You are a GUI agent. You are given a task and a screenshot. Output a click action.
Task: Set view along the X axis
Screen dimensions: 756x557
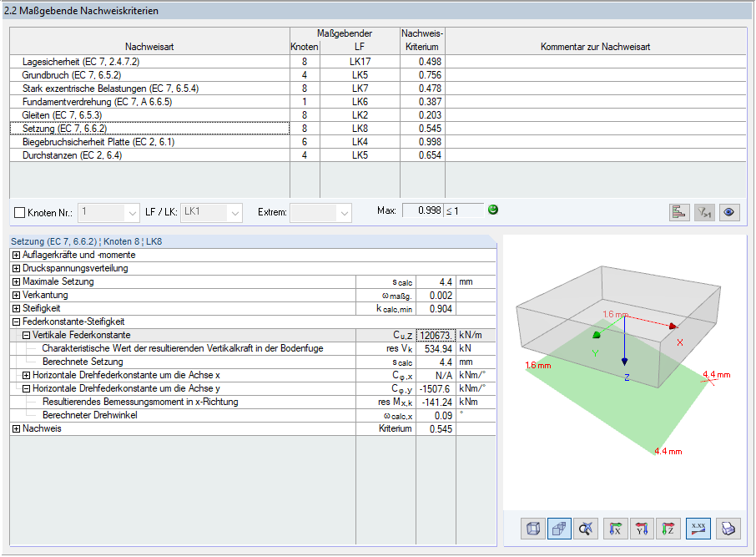point(616,529)
